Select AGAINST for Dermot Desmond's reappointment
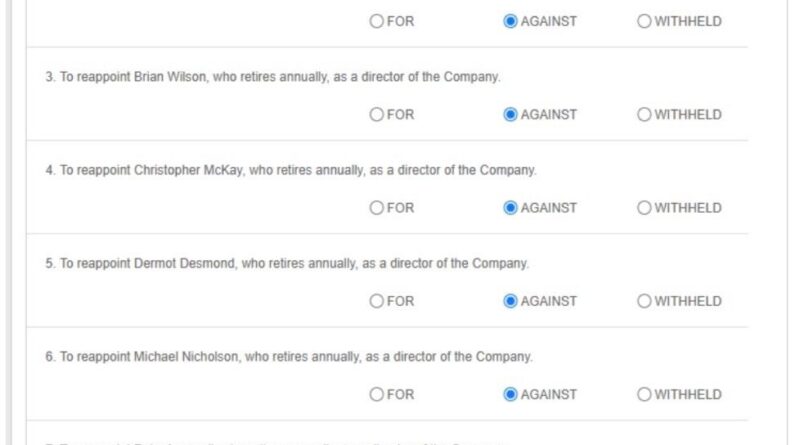The image size is (800, 445). [x=511, y=301]
